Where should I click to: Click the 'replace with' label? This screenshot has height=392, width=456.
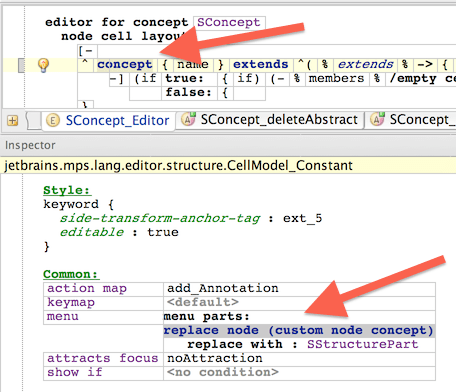pyautogui.click(x=235, y=344)
